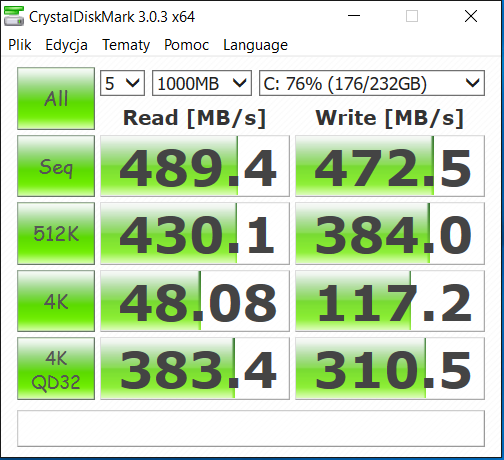Open the test count dropdown showing 5
This screenshot has width=504, height=460.
[x=122, y=83]
